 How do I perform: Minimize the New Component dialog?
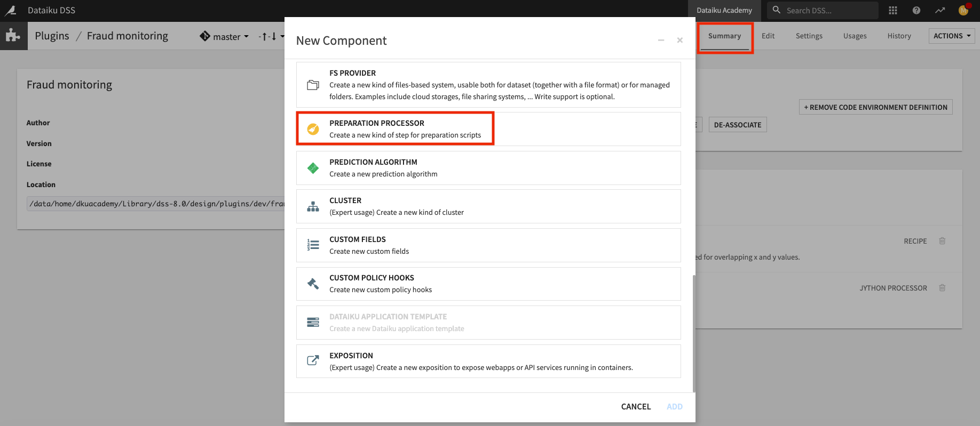coord(661,40)
